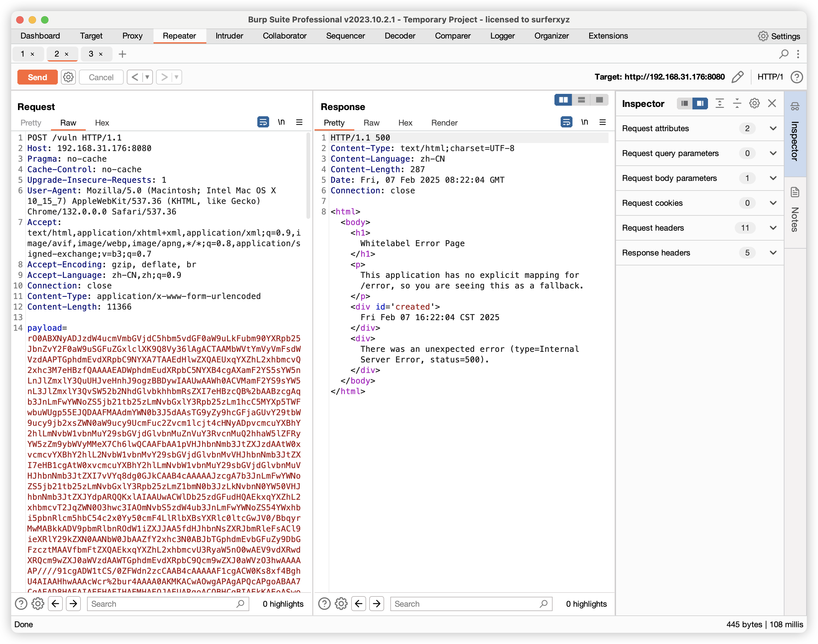Click the Repeater tab search magnifier

[784, 54]
